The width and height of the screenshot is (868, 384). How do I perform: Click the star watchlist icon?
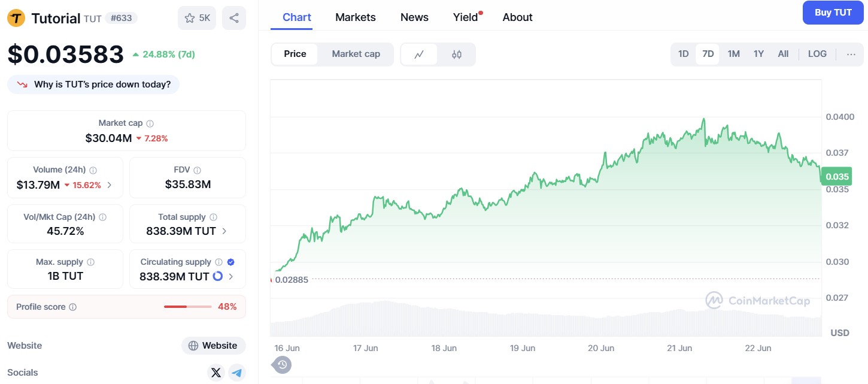pos(190,18)
